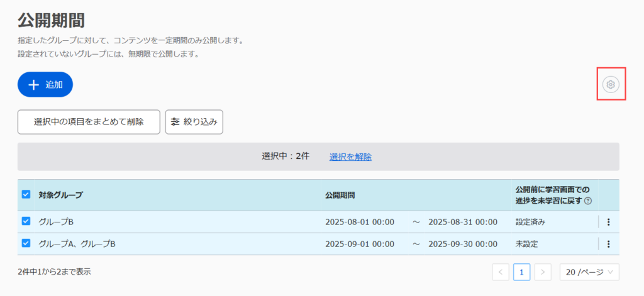Click 選択中の項目をまとめて削除 button

coord(89,122)
